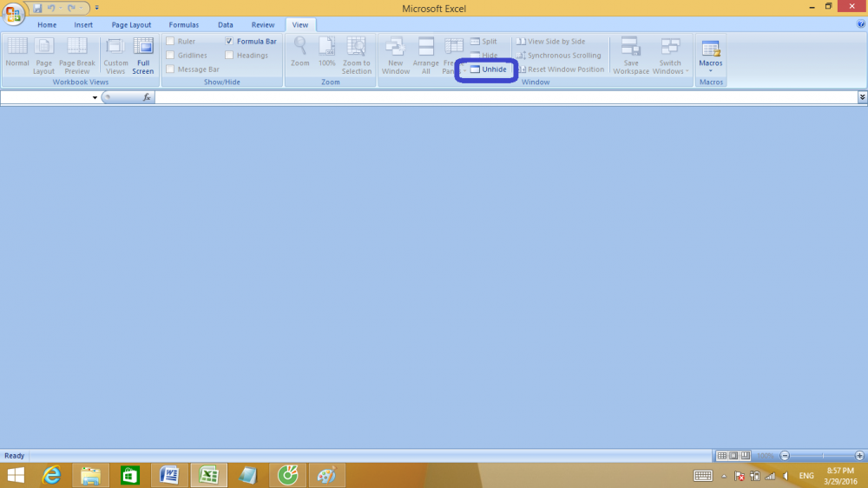Screen dimensions: 868x488
Task: Open the Switch Windows dropdown
Action: [x=670, y=56]
